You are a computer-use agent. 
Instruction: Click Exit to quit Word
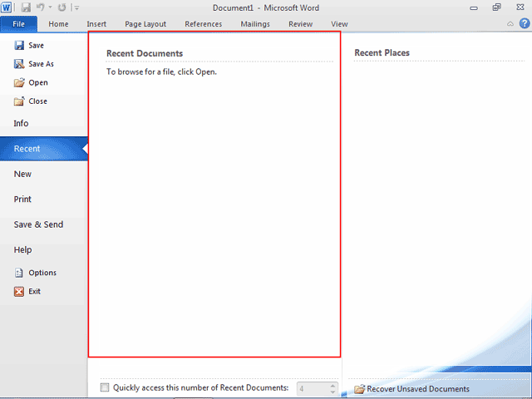(x=27, y=292)
